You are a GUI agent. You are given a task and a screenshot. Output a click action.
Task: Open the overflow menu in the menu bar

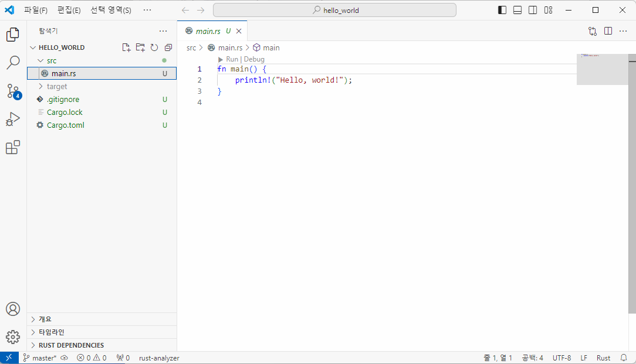(x=147, y=10)
